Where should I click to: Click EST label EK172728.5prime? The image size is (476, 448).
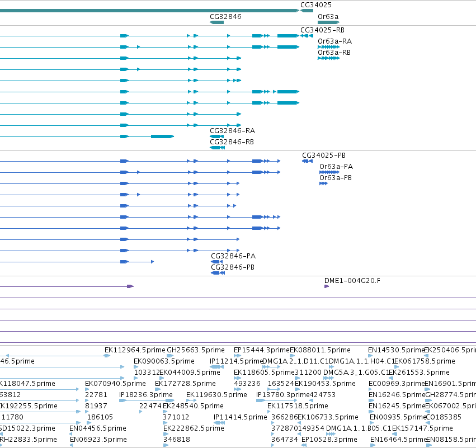click(185, 384)
